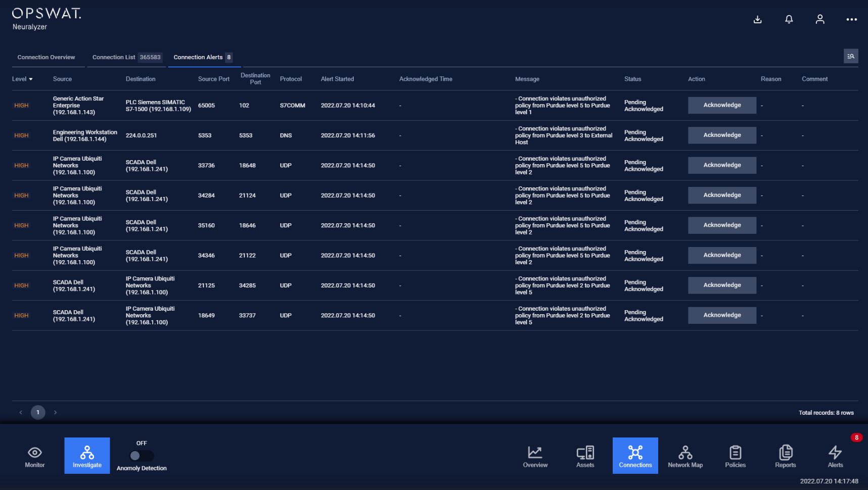Open the notifications bell
868x490 pixels.
coord(789,20)
